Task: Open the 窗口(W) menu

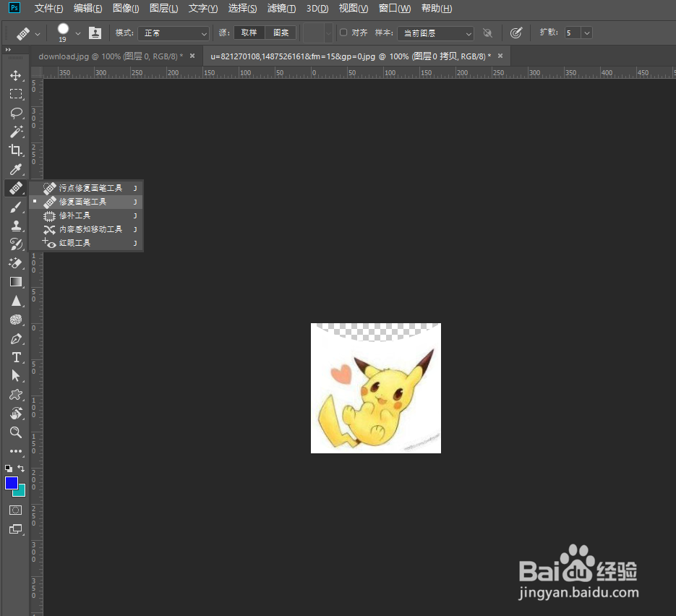Action: 395,8
